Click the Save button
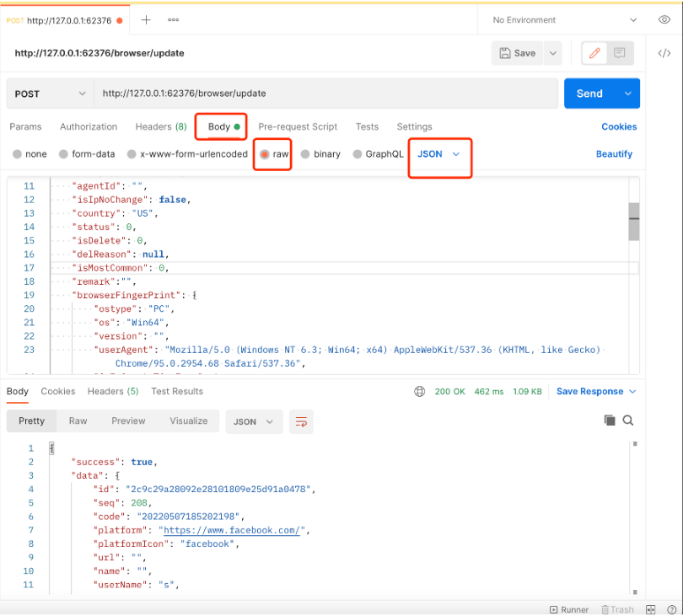Viewport: 683px width, 616px height. [518, 53]
